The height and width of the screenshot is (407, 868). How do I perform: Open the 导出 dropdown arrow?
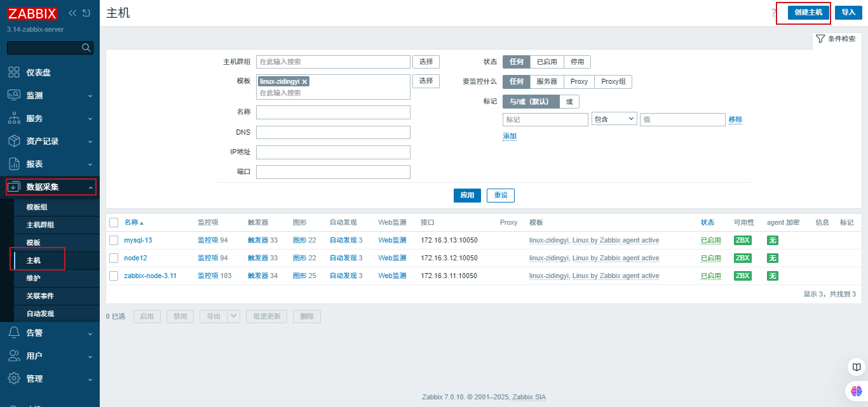tap(233, 316)
